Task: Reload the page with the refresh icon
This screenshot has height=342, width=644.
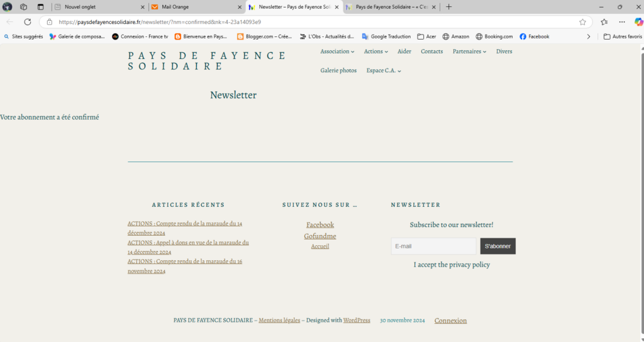Action: (x=28, y=21)
